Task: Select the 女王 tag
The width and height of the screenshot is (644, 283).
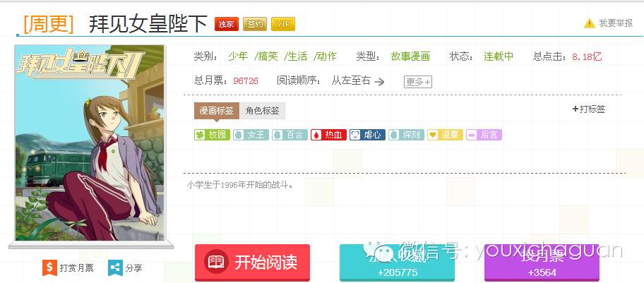Action: click(x=251, y=135)
